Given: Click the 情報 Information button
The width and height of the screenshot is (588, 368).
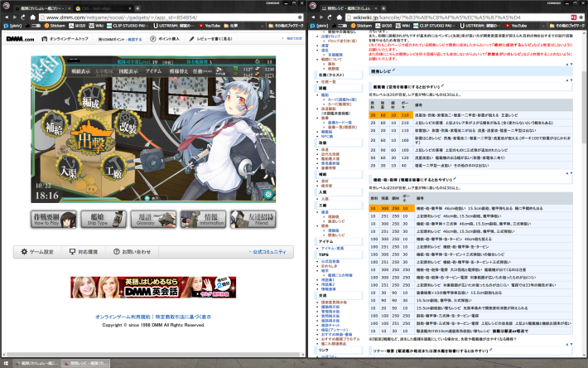Looking at the screenshot, I should (203, 219).
